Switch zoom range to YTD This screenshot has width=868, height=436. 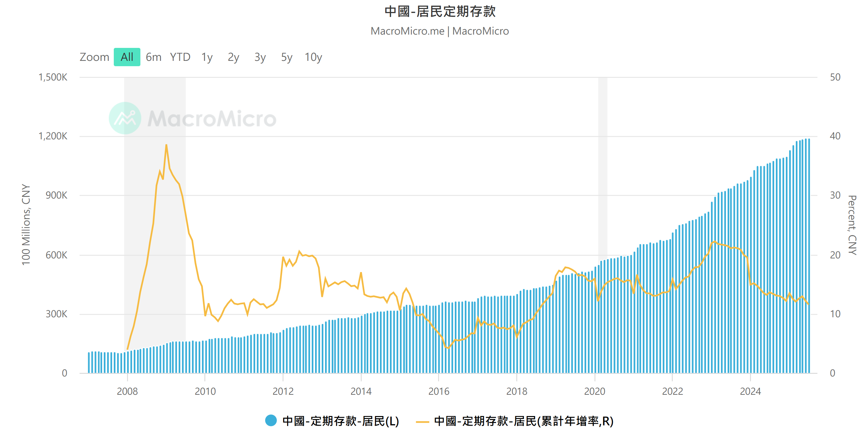click(180, 57)
